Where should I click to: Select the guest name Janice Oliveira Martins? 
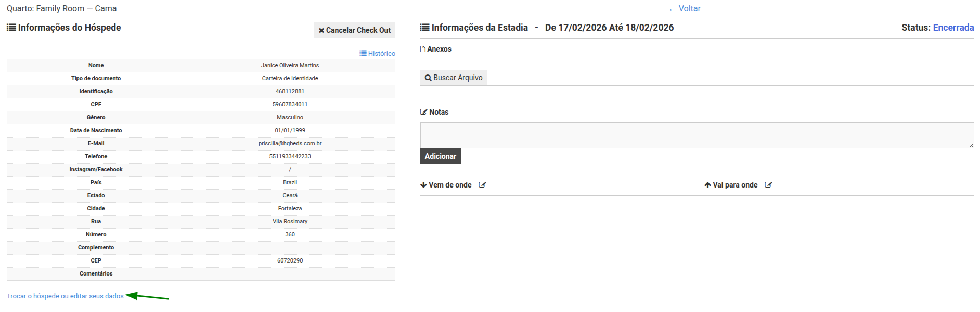coord(290,65)
